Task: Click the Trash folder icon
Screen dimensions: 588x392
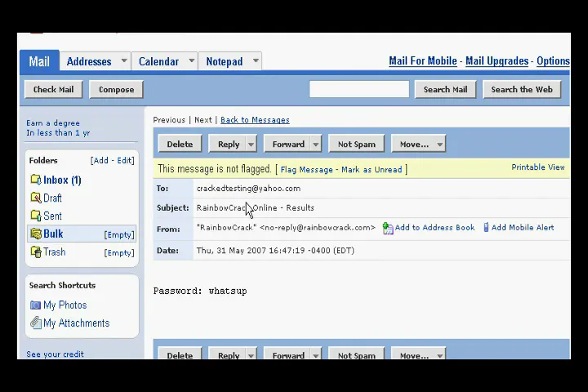Action: pyautogui.click(x=36, y=252)
